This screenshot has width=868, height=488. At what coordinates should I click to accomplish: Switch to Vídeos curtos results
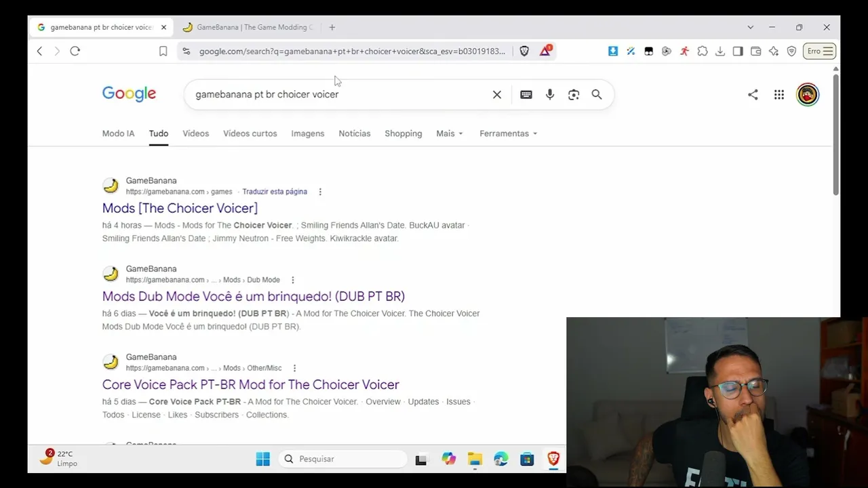click(250, 134)
